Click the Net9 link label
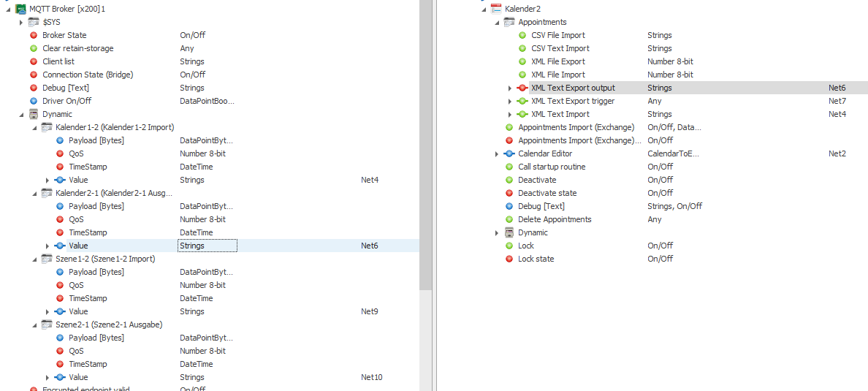Viewport: 868px width, 391px height. (369, 311)
